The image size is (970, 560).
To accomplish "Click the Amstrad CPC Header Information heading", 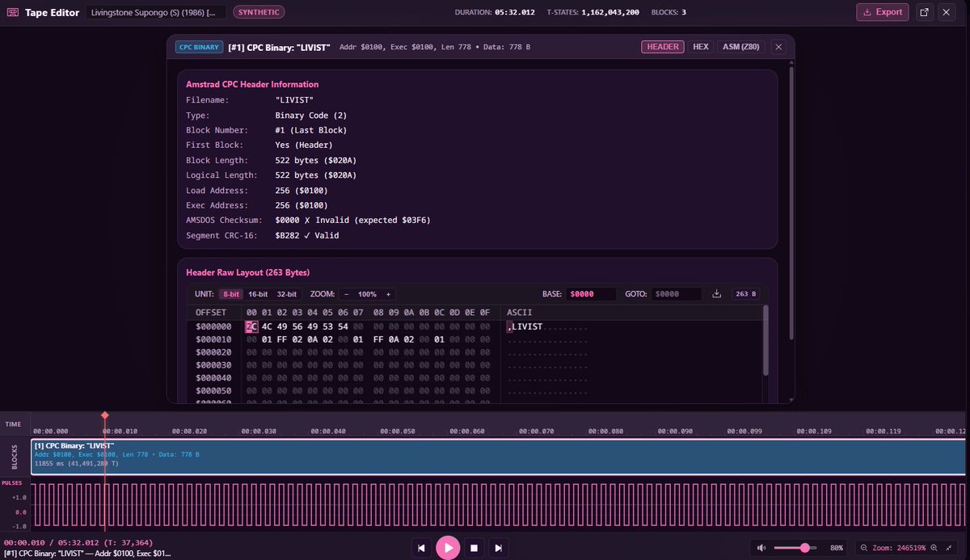I will tap(252, 84).
